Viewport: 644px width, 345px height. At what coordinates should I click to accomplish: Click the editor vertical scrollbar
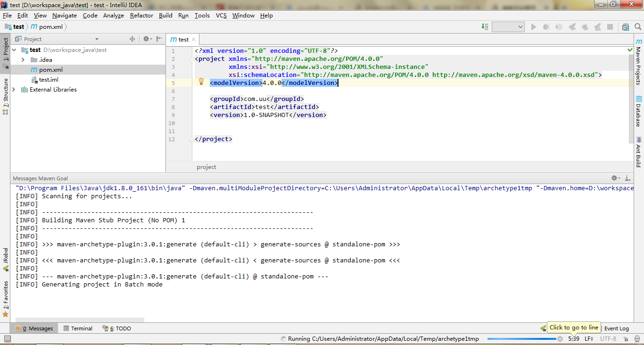coord(631,98)
